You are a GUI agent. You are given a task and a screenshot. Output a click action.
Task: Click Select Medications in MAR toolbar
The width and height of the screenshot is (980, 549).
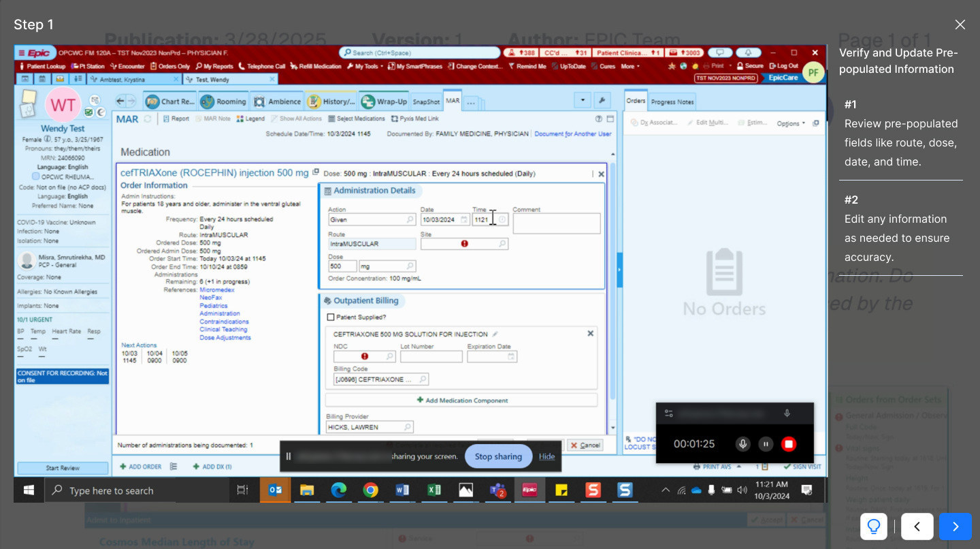click(357, 119)
